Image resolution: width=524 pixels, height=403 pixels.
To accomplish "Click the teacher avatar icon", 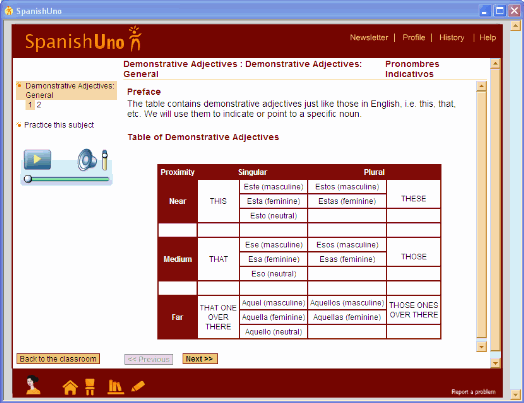I will 33,385.
